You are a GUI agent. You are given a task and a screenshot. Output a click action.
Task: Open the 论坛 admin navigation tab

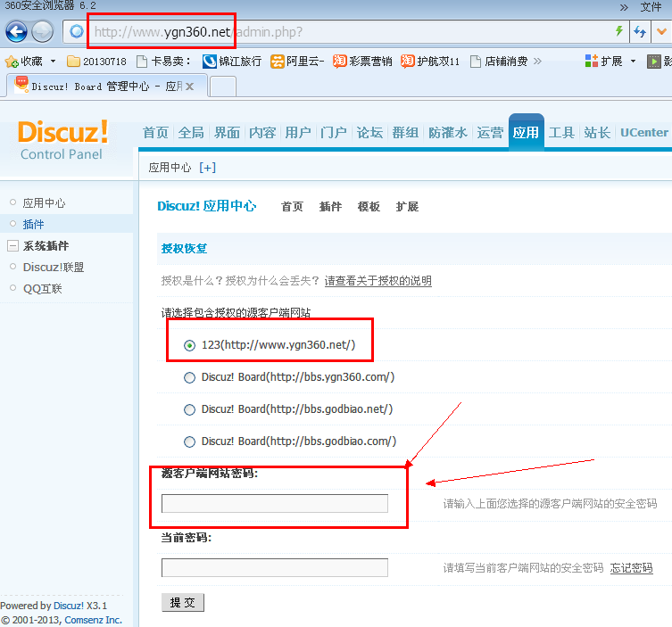coord(369,133)
